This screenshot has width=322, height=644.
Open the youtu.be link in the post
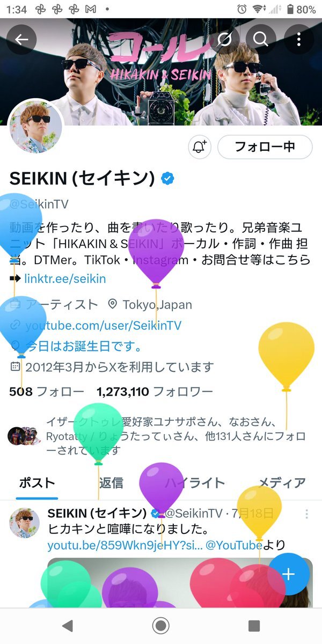coord(125,545)
